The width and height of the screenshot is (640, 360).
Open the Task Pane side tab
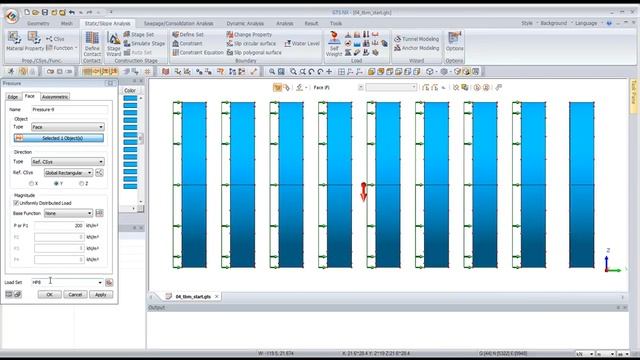(x=633, y=96)
